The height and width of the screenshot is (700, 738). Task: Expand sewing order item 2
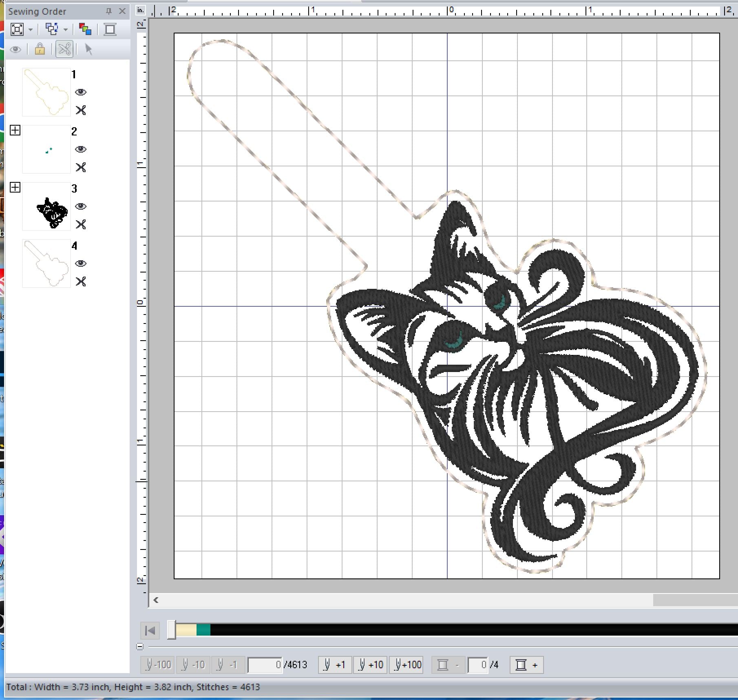click(x=15, y=131)
